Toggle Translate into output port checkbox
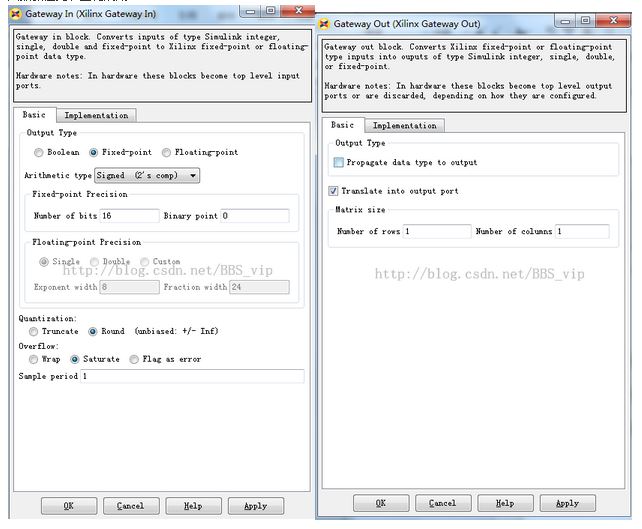 (x=333, y=191)
